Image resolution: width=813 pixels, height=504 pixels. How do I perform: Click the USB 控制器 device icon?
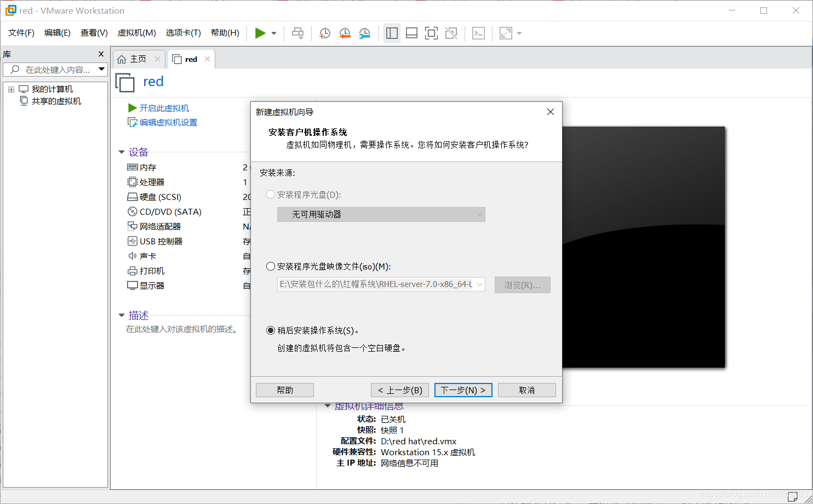[132, 242]
